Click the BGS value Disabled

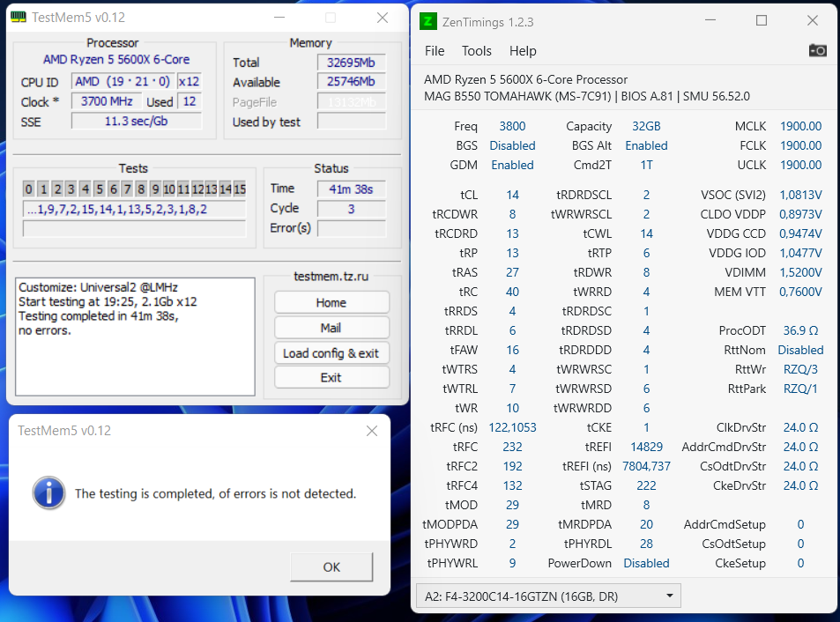click(512, 145)
